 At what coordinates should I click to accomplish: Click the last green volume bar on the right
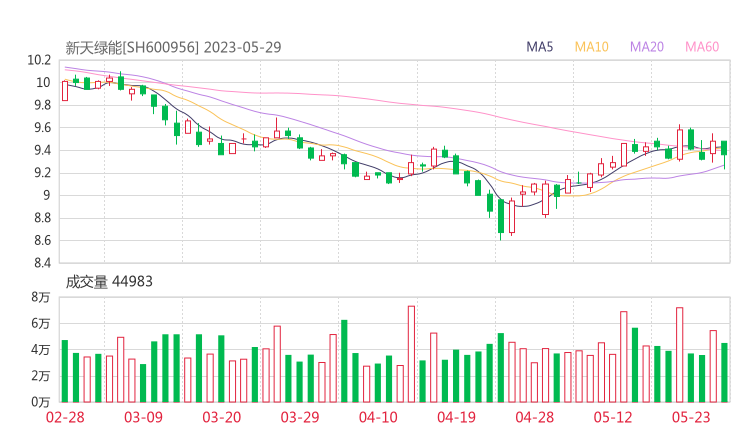724,372
